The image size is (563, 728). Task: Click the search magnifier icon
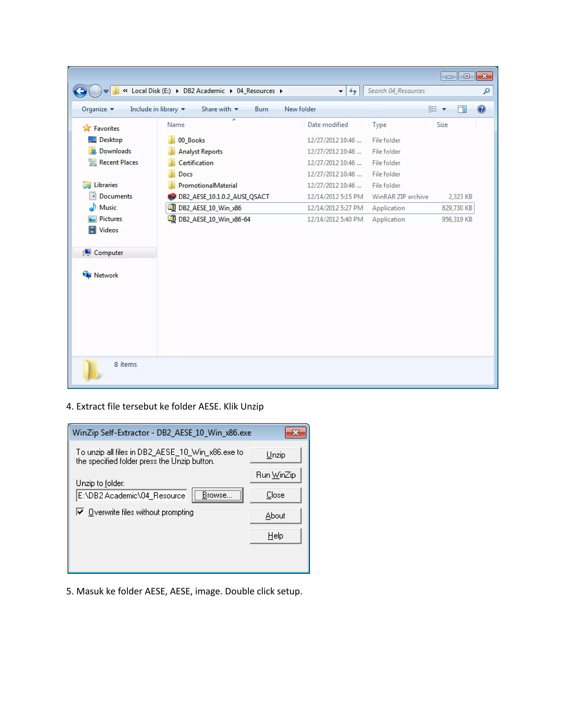(486, 91)
